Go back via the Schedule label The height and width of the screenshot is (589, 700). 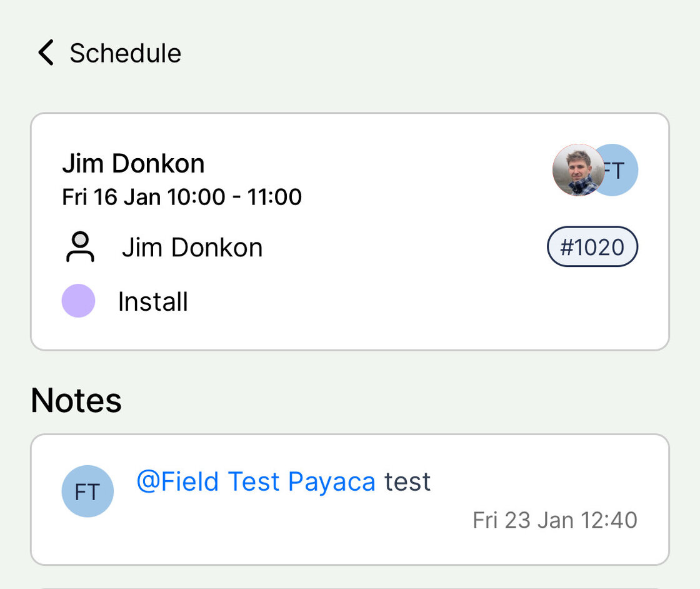click(125, 53)
